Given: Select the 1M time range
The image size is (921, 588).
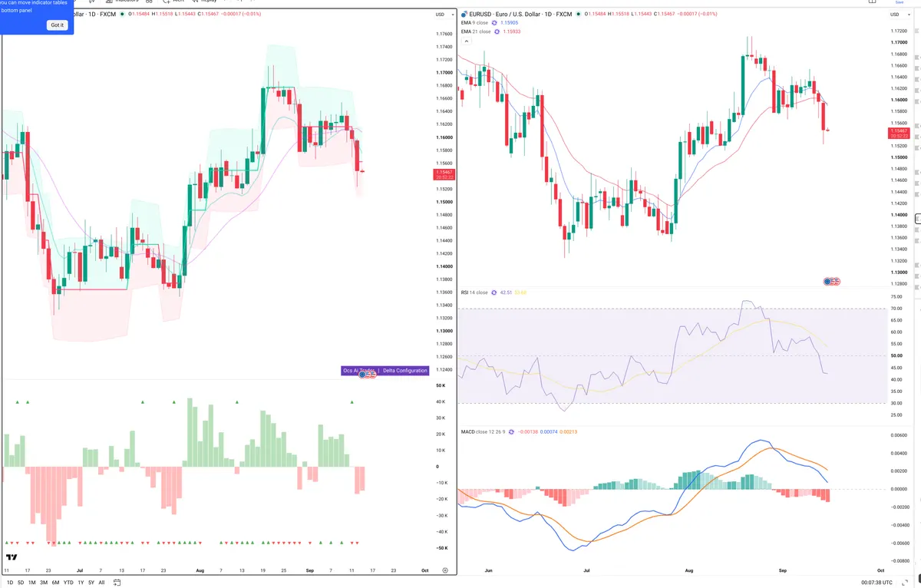Looking at the screenshot, I should tap(32, 583).
